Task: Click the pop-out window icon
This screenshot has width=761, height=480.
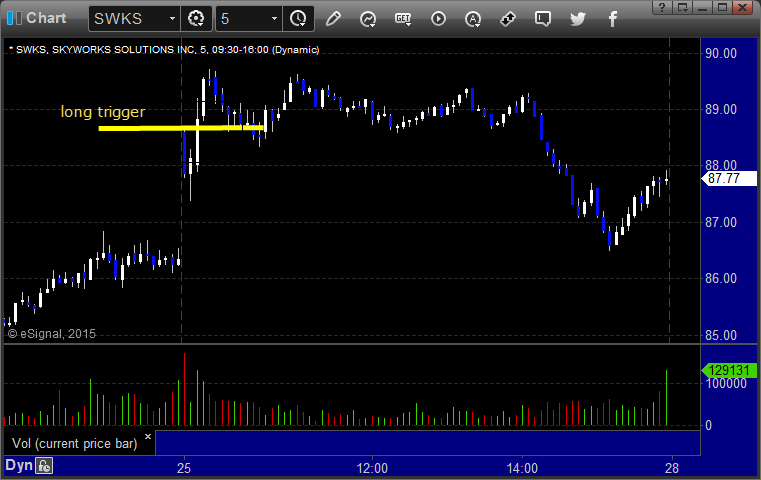Action: click(x=682, y=7)
